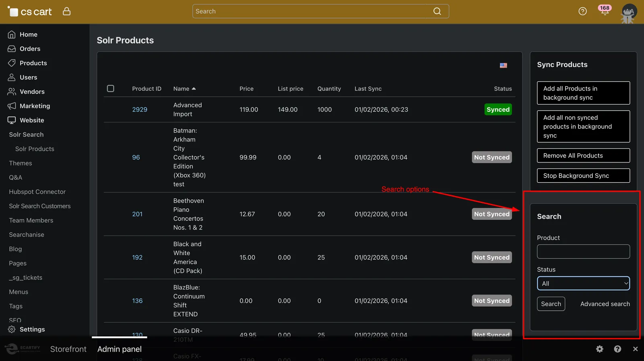This screenshot has width=644, height=361.
Task: Click the Stop Background Sync button
Action: tap(583, 176)
